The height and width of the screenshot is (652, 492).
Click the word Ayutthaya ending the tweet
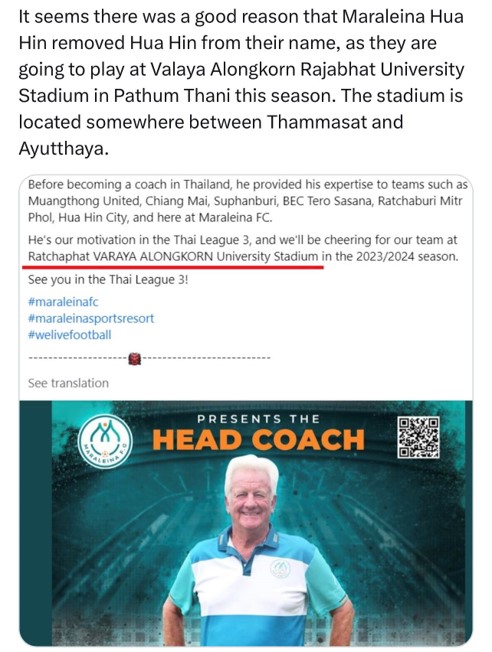click(x=64, y=149)
